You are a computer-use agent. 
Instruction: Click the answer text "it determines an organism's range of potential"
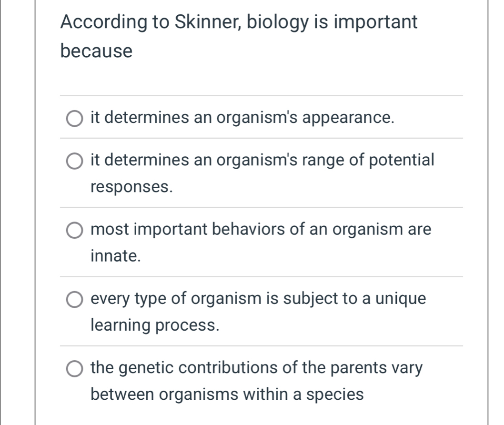tap(262, 160)
